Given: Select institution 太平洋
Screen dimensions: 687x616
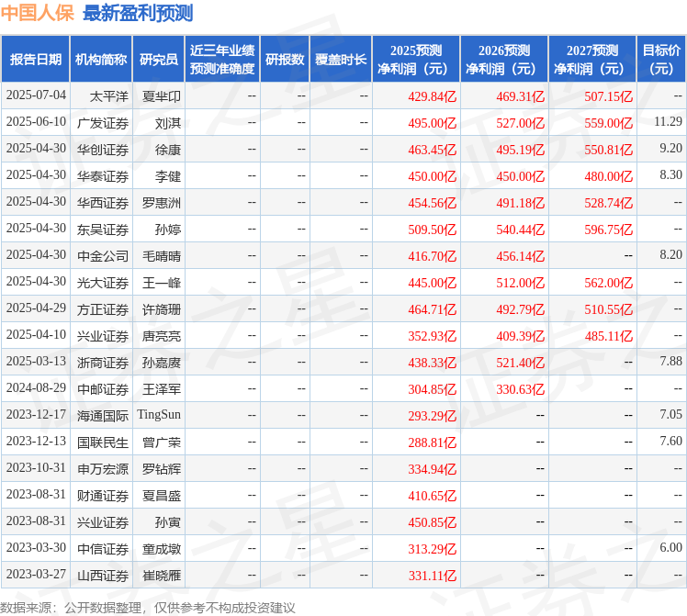Looking at the screenshot, I should pyautogui.click(x=109, y=96).
